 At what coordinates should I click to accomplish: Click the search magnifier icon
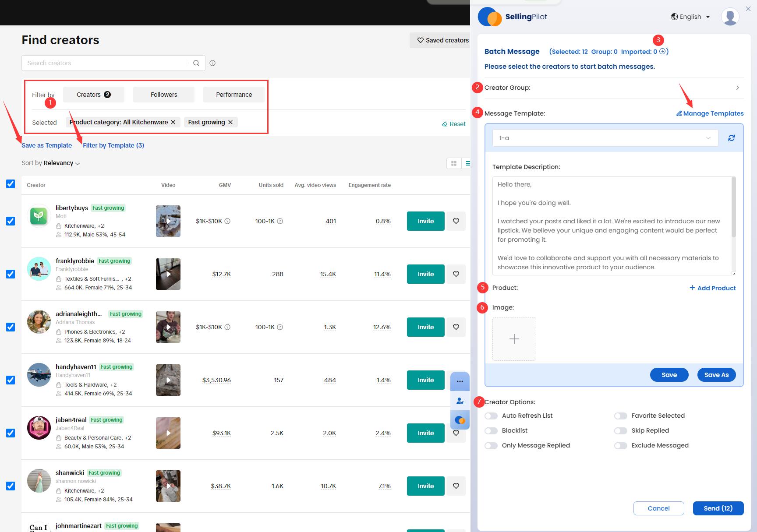(196, 63)
